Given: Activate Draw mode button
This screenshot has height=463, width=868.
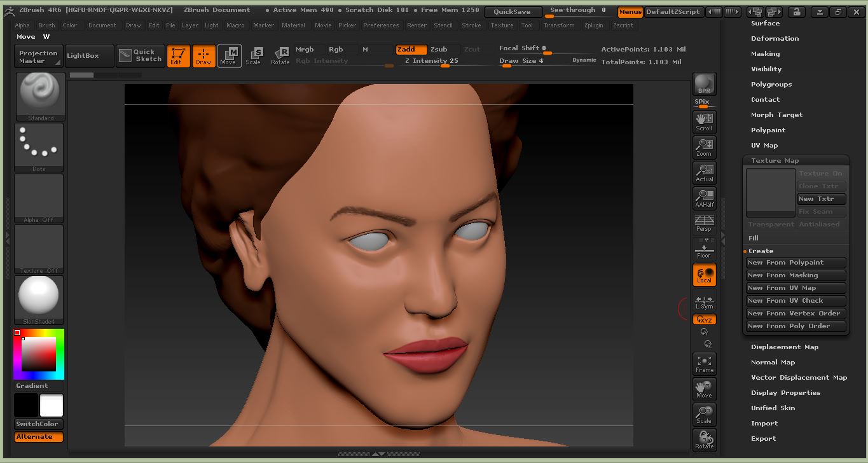Looking at the screenshot, I should pos(203,56).
